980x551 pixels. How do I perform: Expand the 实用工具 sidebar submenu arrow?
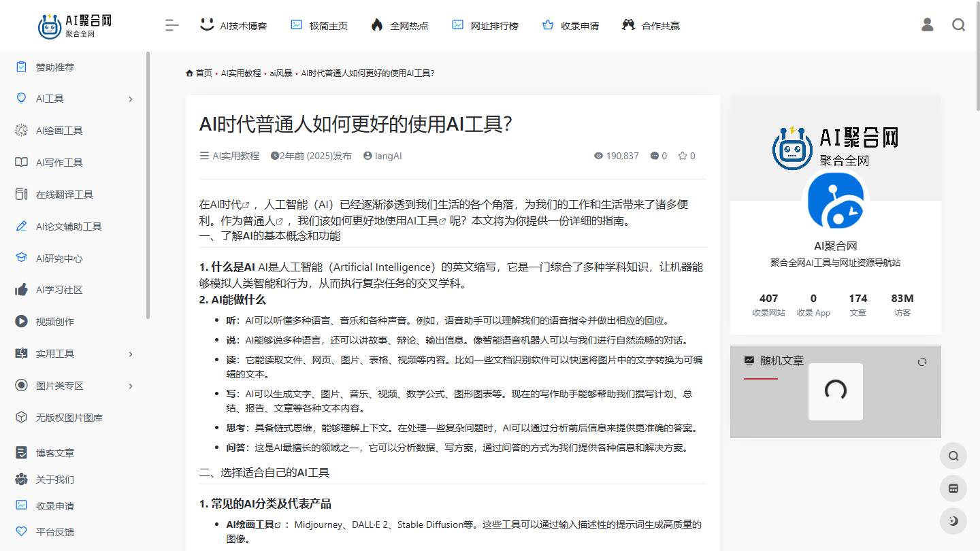(x=131, y=354)
